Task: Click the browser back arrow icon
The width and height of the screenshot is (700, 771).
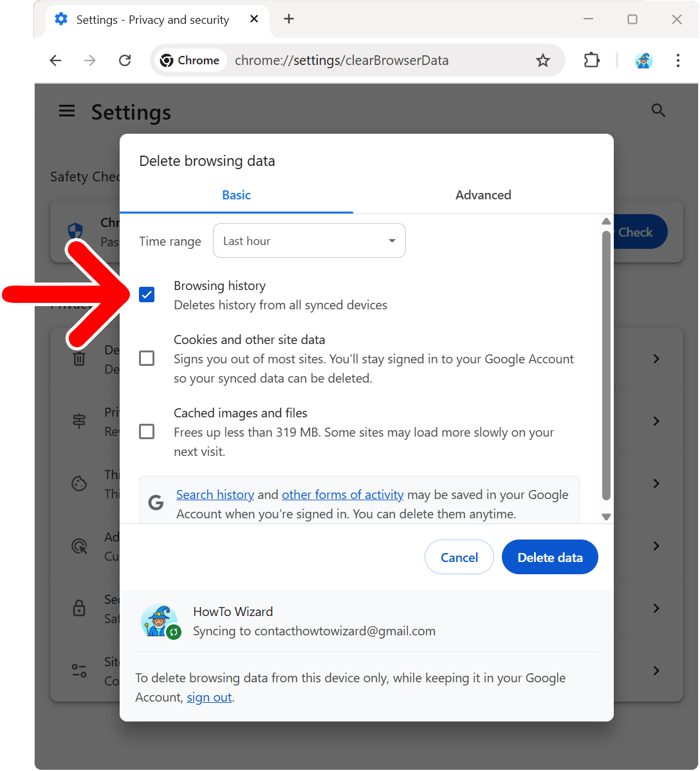Action: (x=56, y=60)
